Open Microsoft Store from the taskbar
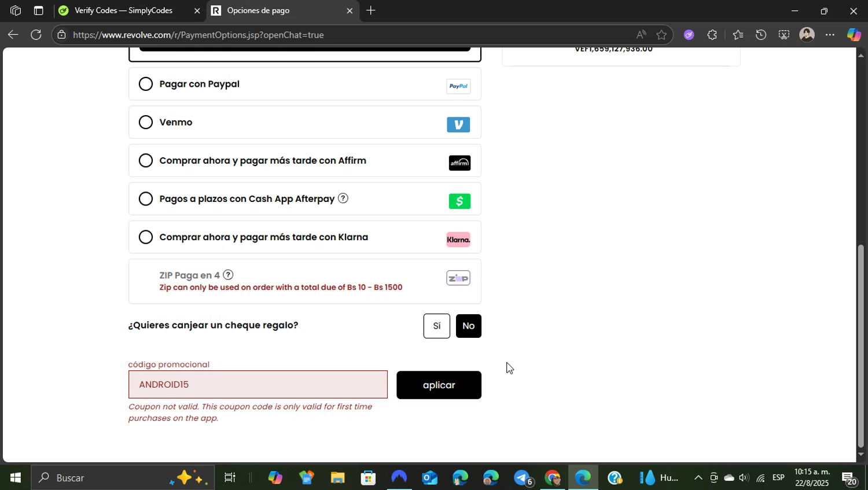 (368, 478)
